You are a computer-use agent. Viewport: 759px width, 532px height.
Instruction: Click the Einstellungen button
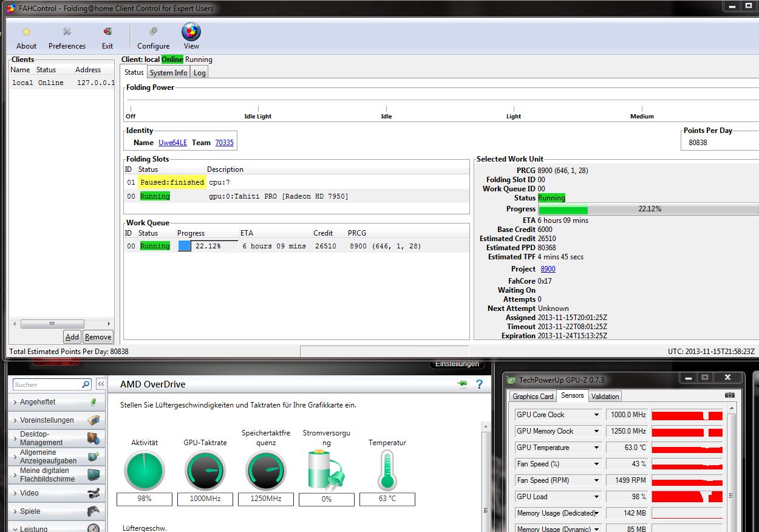coord(457,364)
